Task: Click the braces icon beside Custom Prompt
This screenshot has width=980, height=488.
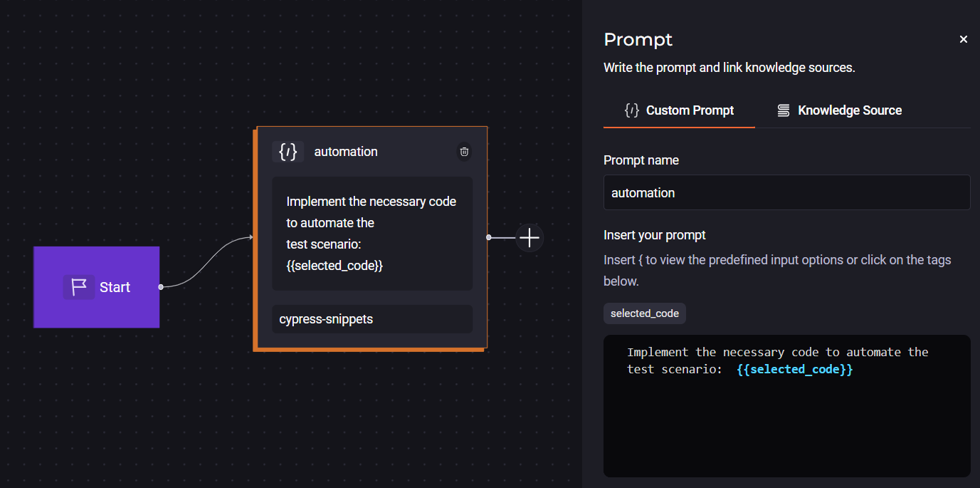Action: click(x=631, y=110)
